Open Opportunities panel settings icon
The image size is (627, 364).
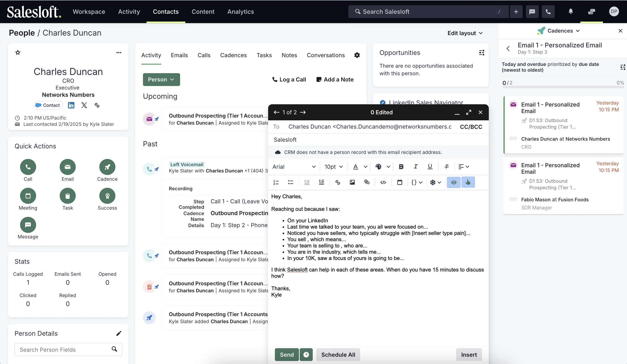(x=482, y=53)
